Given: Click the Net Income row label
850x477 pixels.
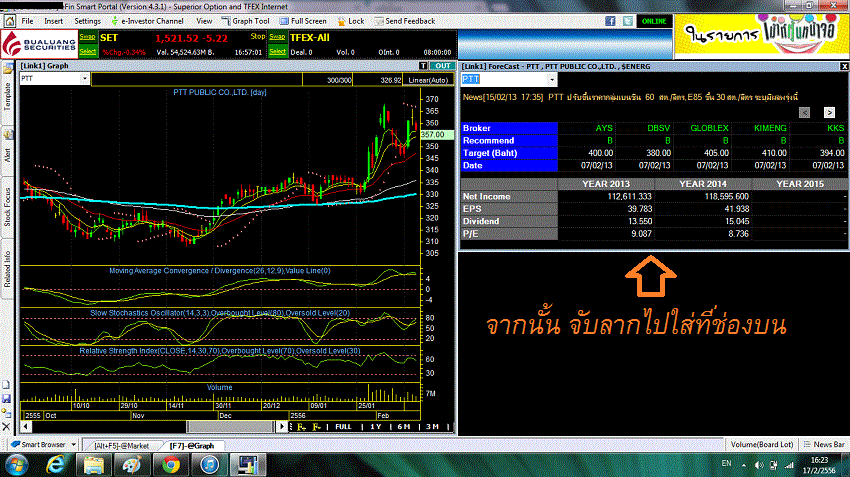Looking at the screenshot, I should (509, 197).
